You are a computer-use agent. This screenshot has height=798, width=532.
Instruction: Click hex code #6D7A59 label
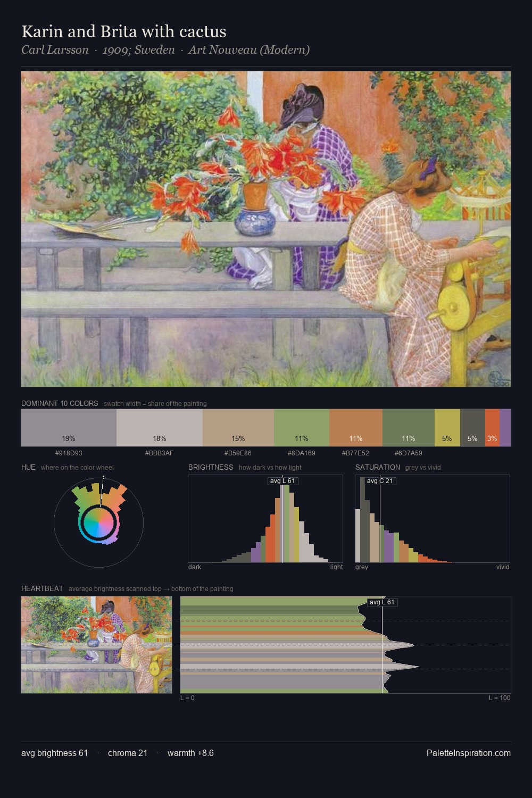(x=408, y=453)
